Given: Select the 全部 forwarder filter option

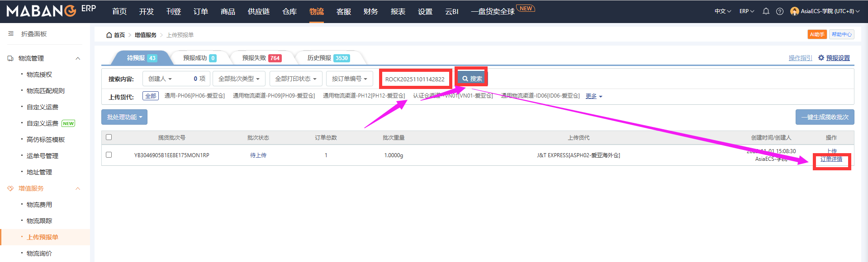Looking at the screenshot, I should click(x=151, y=96).
